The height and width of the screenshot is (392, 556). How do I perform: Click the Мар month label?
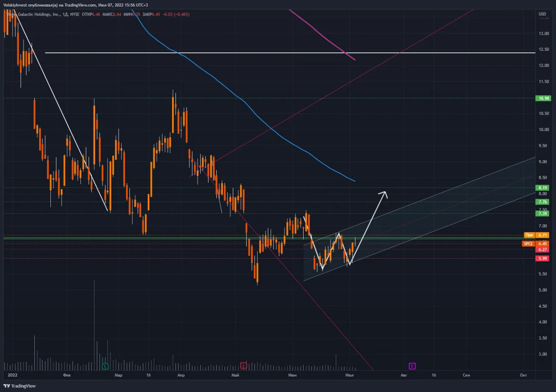point(118,375)
